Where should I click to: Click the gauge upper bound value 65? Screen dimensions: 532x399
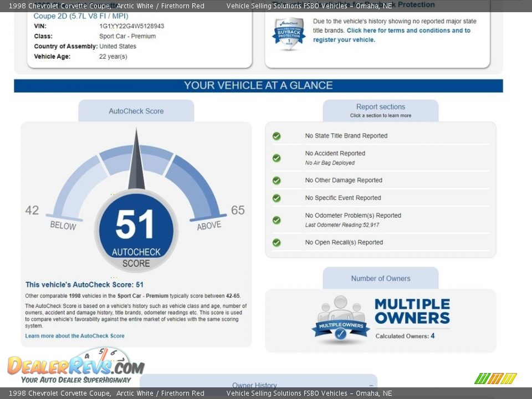click(x=238, y=211)
